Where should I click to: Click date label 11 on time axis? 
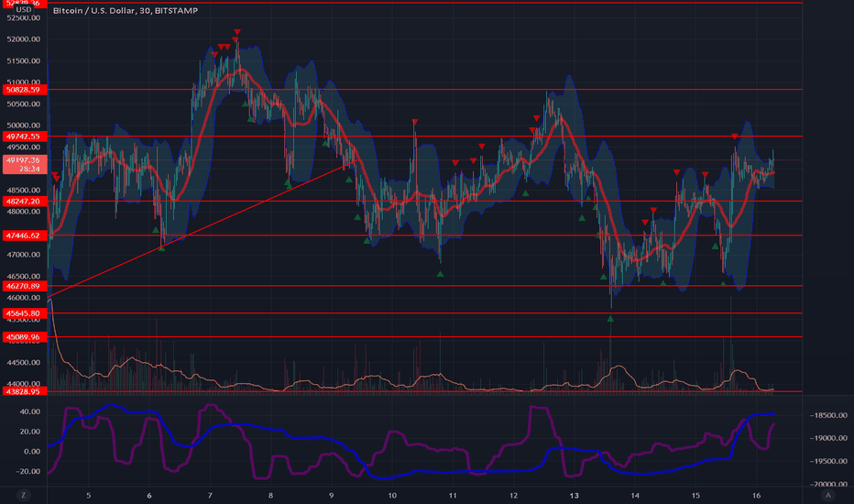[453, 495]
